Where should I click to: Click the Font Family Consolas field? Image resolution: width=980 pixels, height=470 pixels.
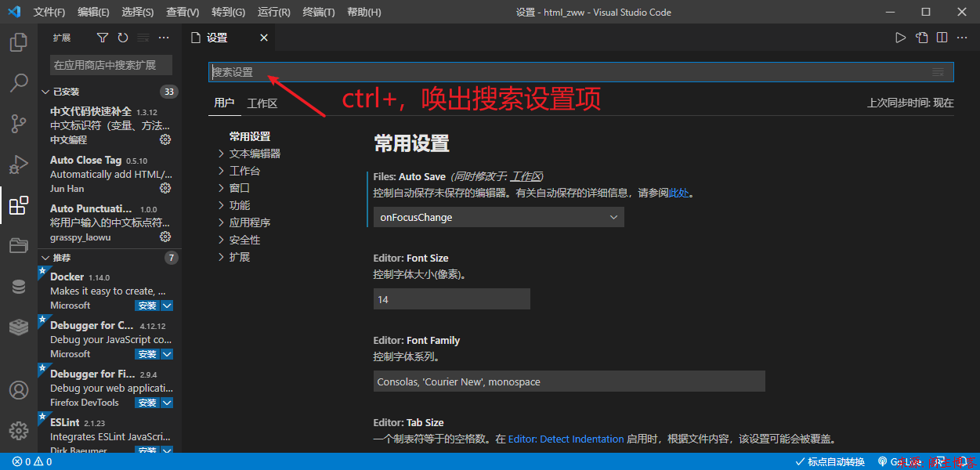point(570,381)
